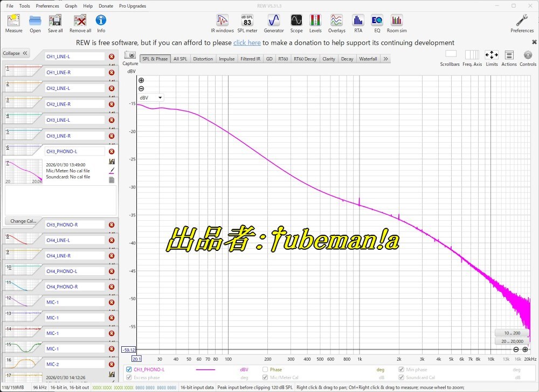This screenshot has width=539, height=392.
Task: Toggle Soundcard Cal checkbox
Action: [x=401, y=377]
